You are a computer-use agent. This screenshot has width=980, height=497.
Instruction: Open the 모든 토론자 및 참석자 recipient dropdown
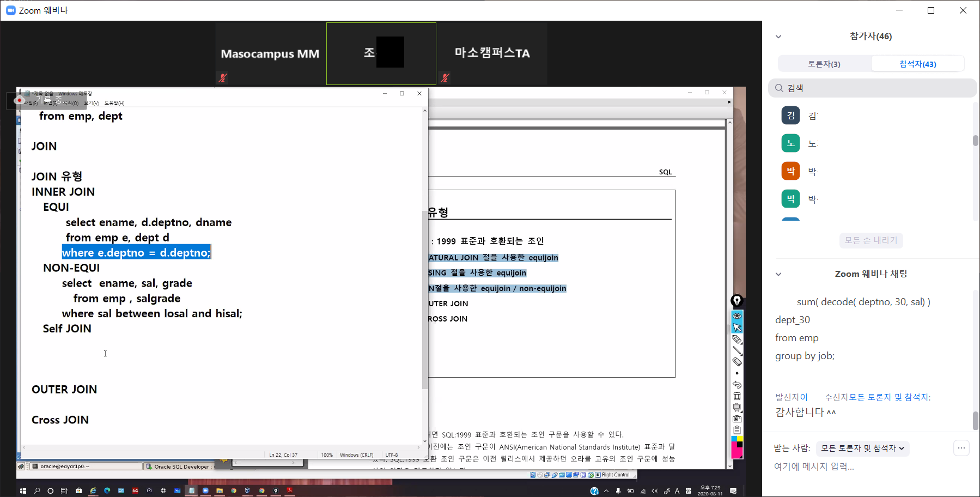(x=862, y=448)
